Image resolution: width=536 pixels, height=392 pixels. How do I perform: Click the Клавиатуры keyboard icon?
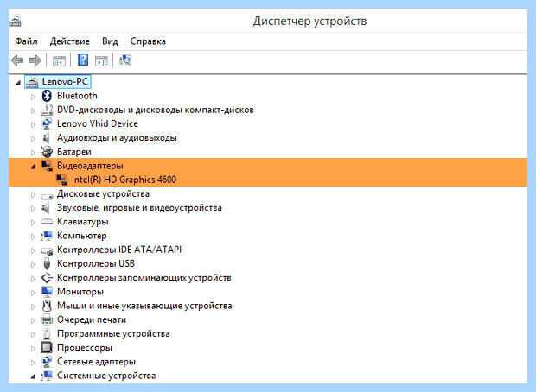(x=47, y=222)
